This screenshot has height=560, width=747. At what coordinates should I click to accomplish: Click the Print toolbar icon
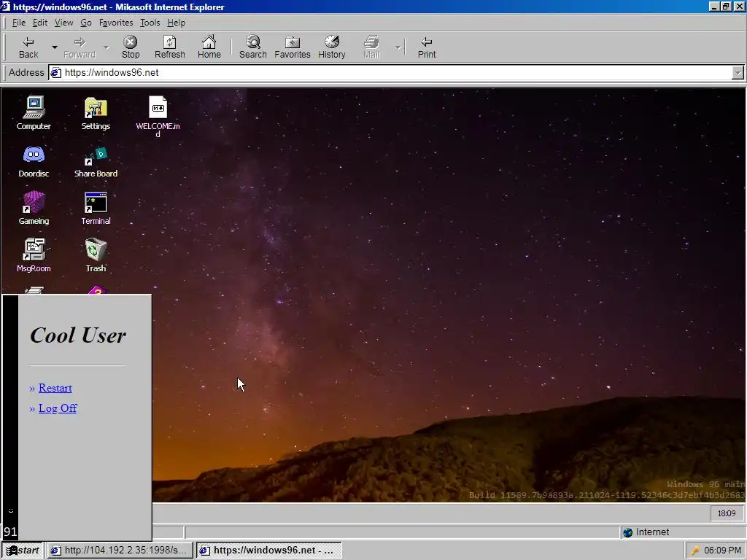tap(426, 47)
